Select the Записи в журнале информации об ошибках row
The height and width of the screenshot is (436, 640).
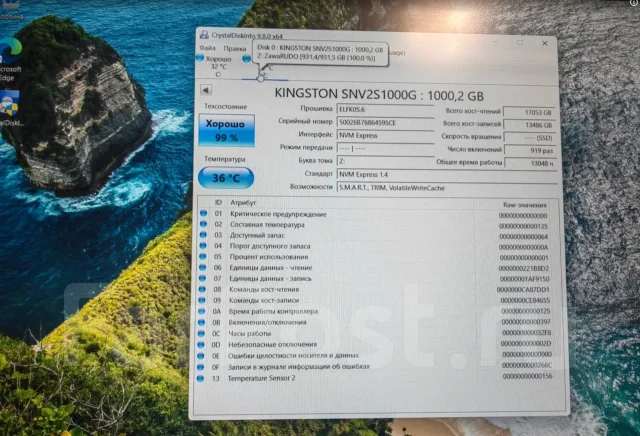[x=376, y=367]
